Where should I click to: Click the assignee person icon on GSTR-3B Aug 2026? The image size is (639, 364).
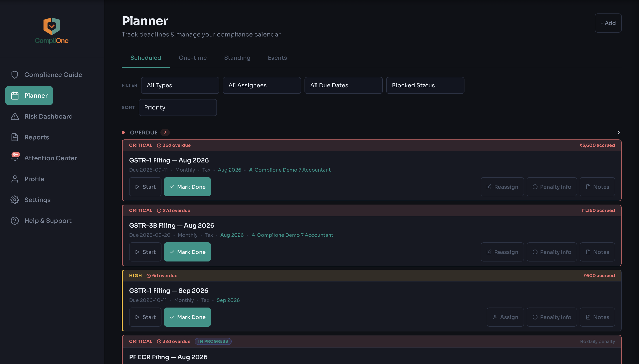point(253,235)
